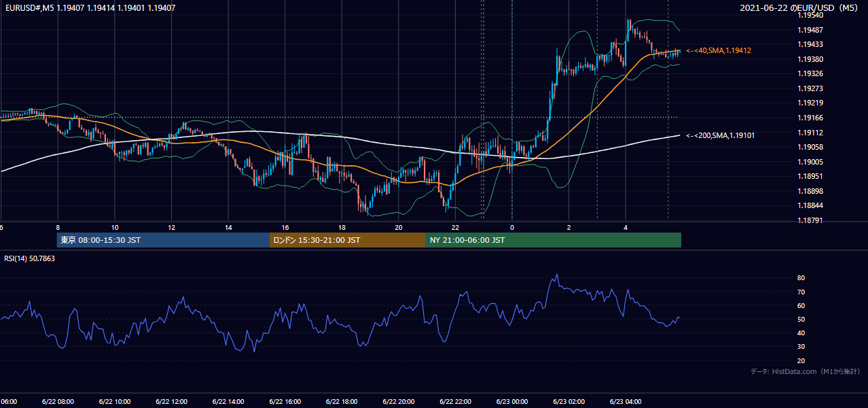Open the HistData.com data source credit
Viewport: 868px width, 408px height.
click(x=805, y=371)
